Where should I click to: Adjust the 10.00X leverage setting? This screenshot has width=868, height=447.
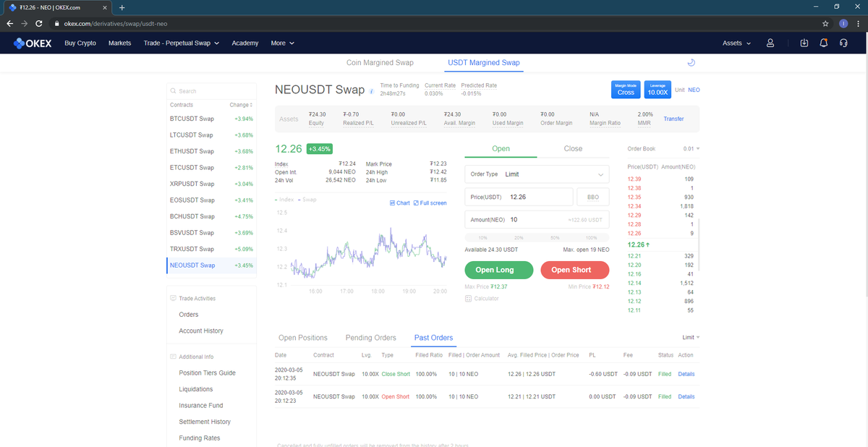point(658,90)
